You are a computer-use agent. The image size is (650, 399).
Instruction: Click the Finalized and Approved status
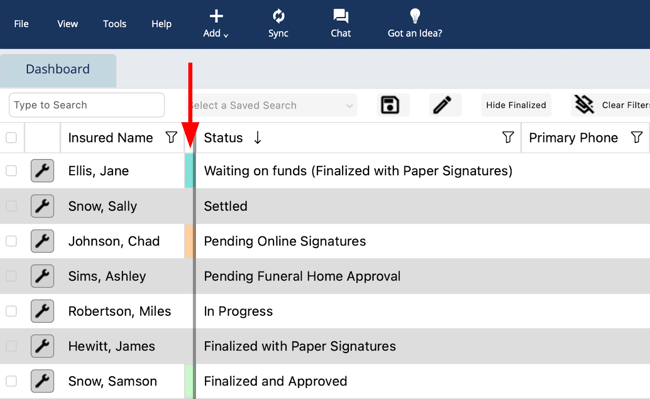[x=275, y=381]
